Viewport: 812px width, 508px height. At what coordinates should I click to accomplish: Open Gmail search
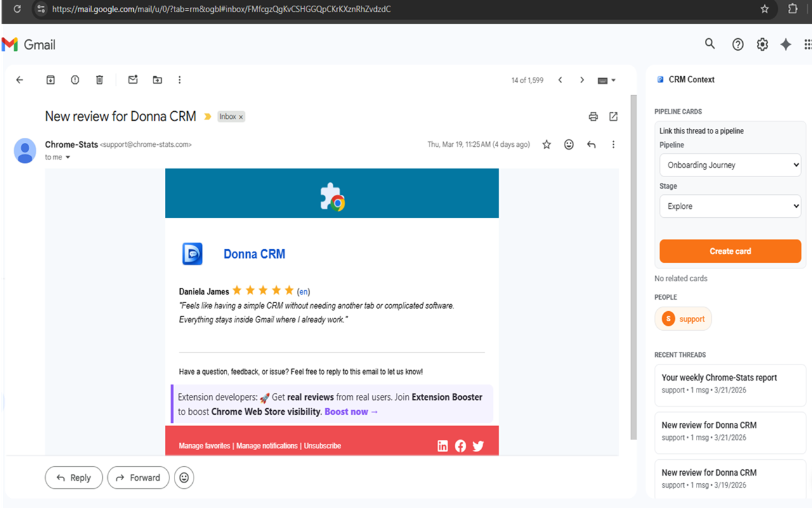tap(710, 44)
